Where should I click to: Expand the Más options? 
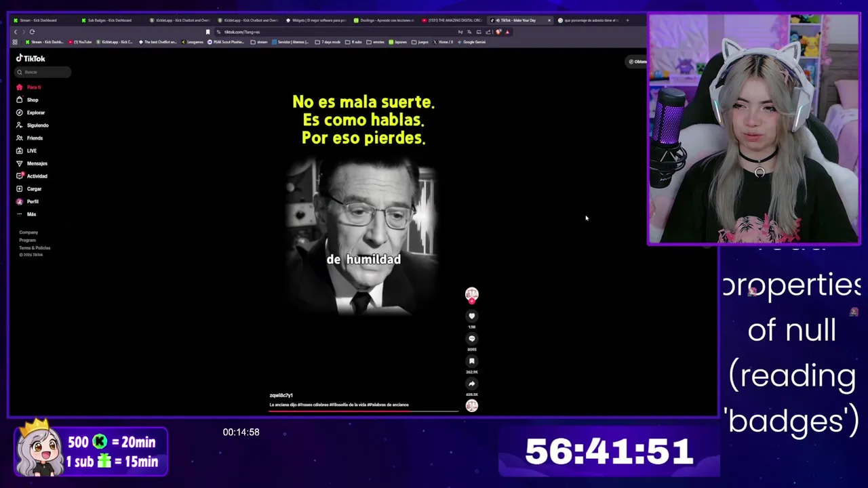tap(26, 214)
